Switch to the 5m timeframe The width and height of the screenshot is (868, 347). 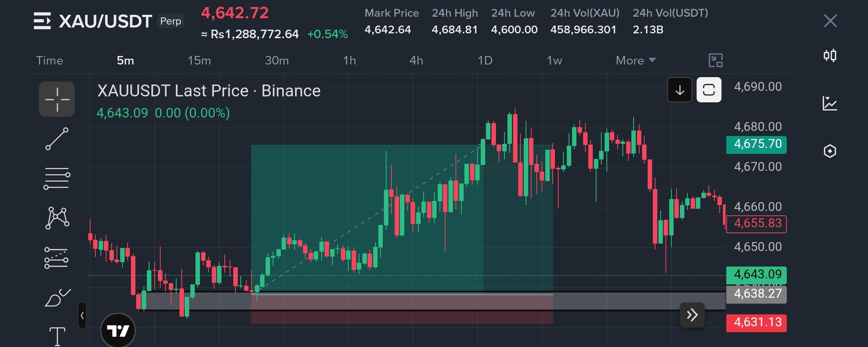coord(125,60)
